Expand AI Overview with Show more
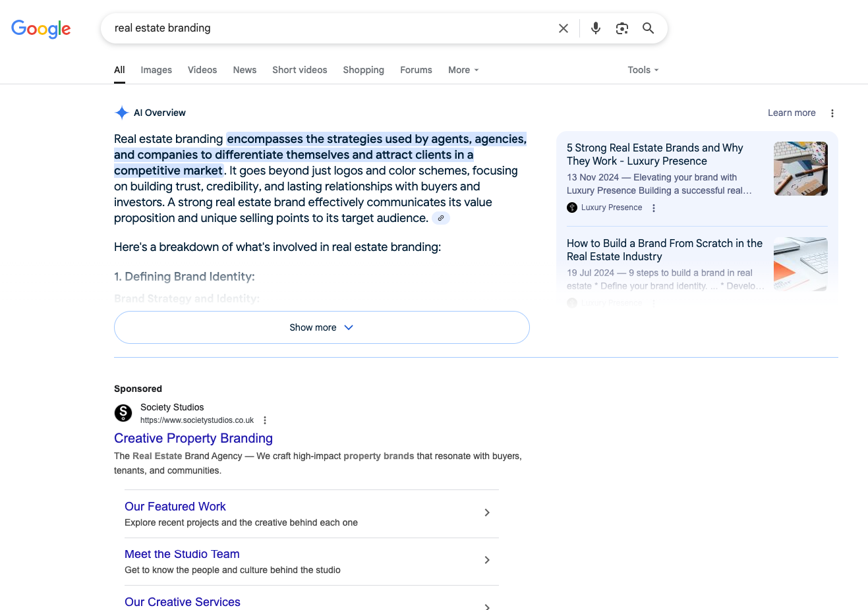Screen dimensions: 868x610 pos(322,327)
